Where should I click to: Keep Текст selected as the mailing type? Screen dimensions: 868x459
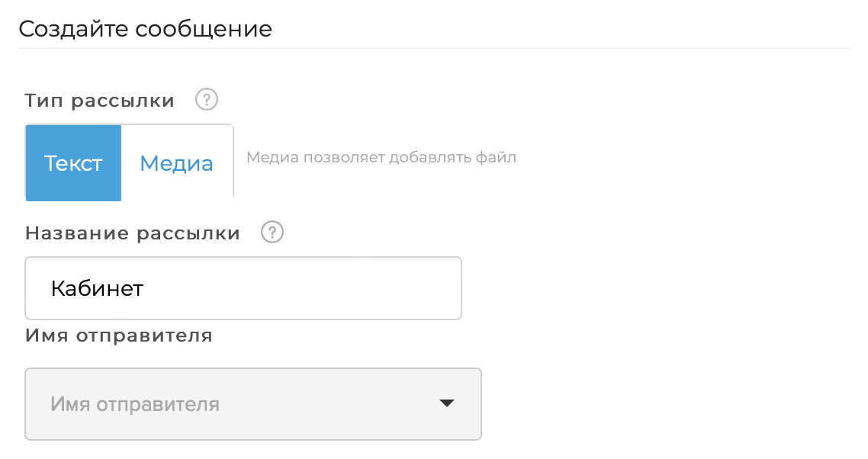point(73,162)
